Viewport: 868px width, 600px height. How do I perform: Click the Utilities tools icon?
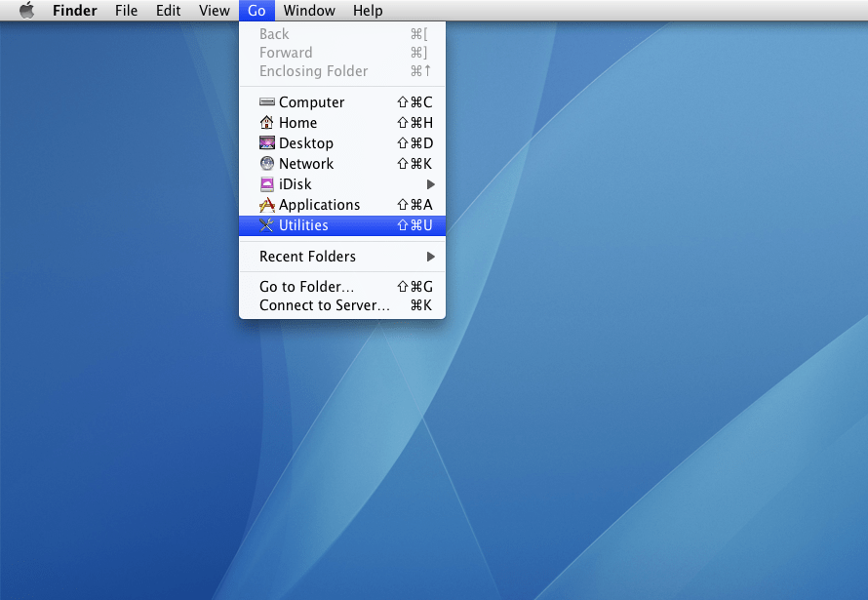tap(267, 225)
